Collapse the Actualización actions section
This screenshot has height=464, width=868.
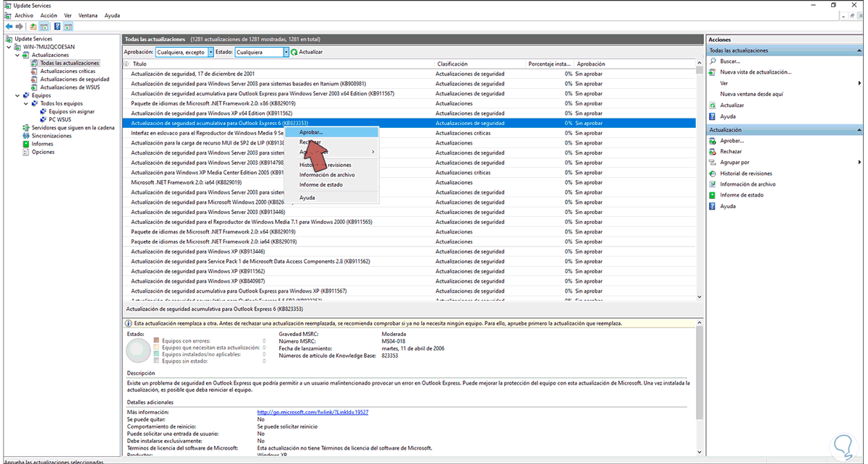(x=859, y=130)
